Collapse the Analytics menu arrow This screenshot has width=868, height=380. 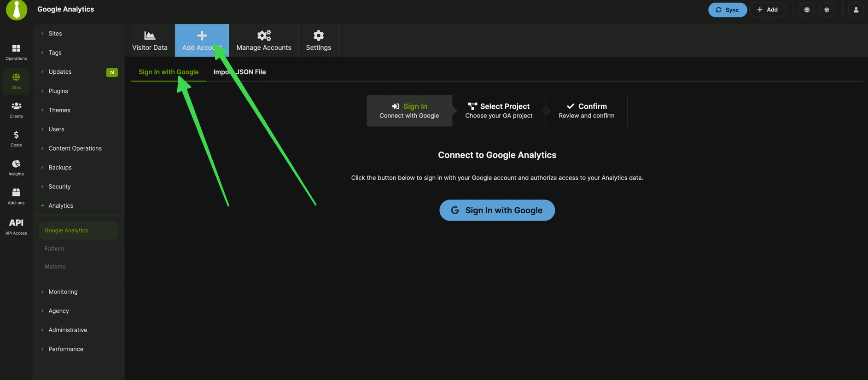coord(42,206)
